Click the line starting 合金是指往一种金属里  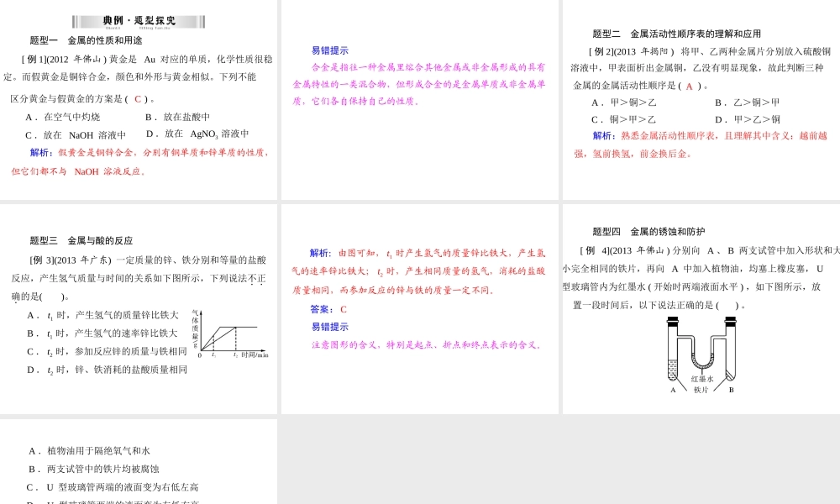[x=428, y=67]
